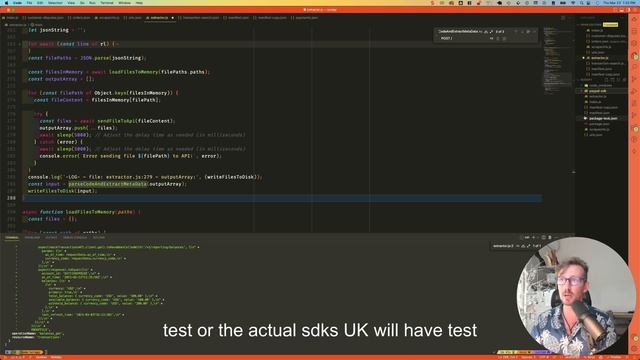Close the editor find widget
The height and width of the screenshot is (360, 640).
(534, 31)
